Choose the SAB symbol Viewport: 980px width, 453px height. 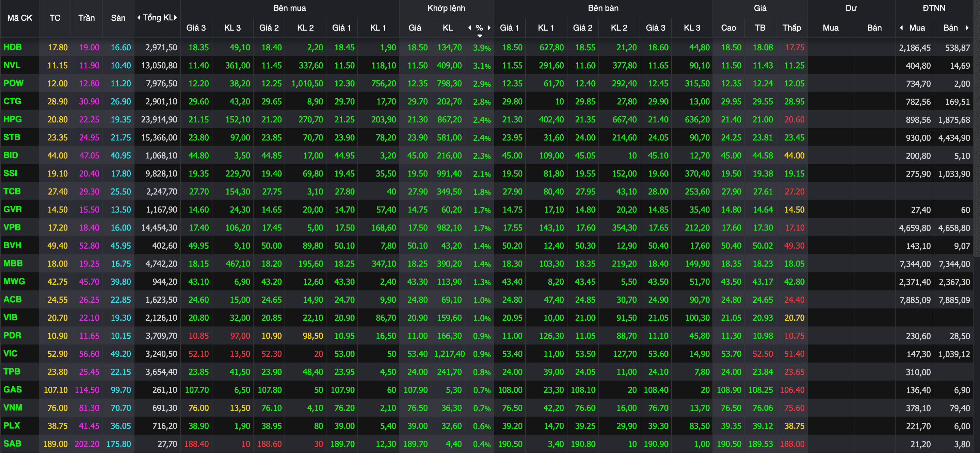(x=13, y=443)
